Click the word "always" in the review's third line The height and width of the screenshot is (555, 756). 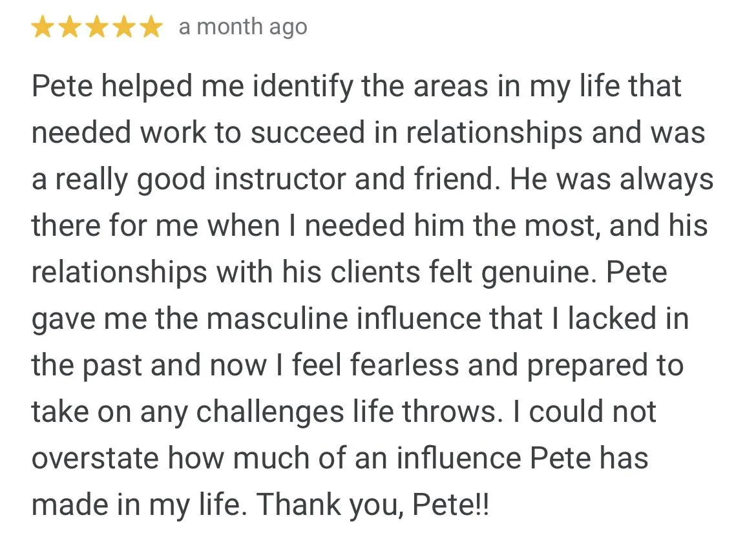[x=666, y=180]
